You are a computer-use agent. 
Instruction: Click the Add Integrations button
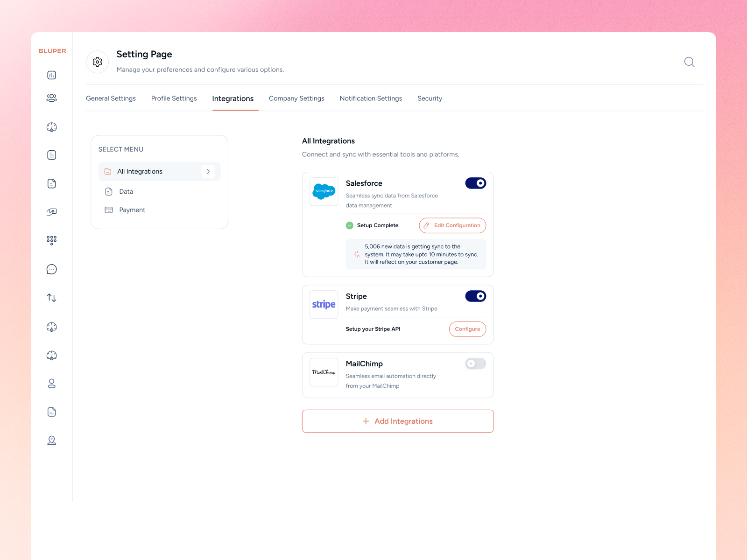(397, 421)
